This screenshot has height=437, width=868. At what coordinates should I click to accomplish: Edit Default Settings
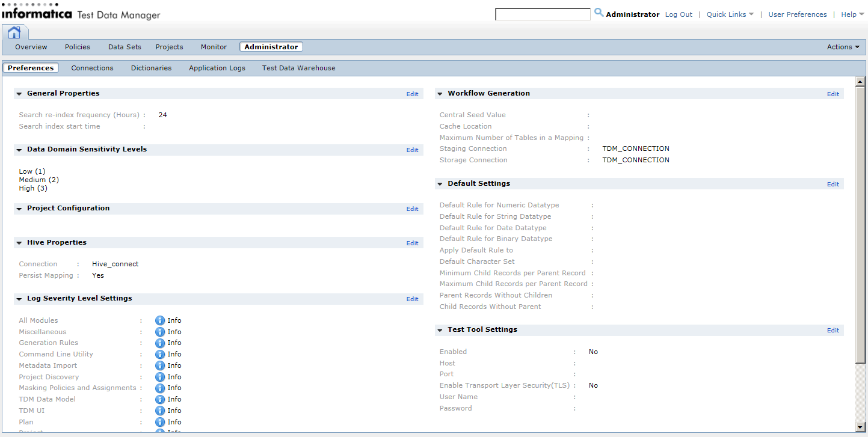coord(833,185)
